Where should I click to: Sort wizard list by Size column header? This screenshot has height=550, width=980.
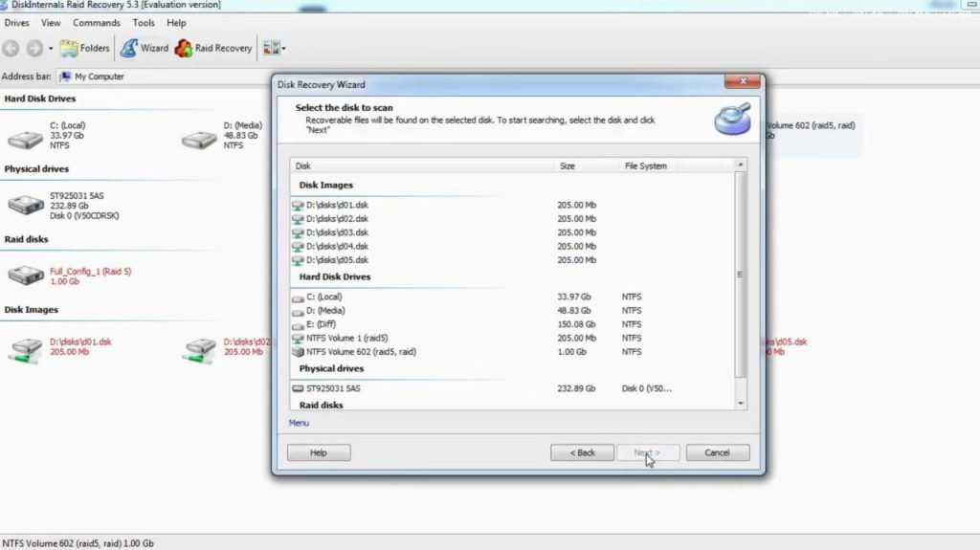pyautogui.click(x=587, y=165)
